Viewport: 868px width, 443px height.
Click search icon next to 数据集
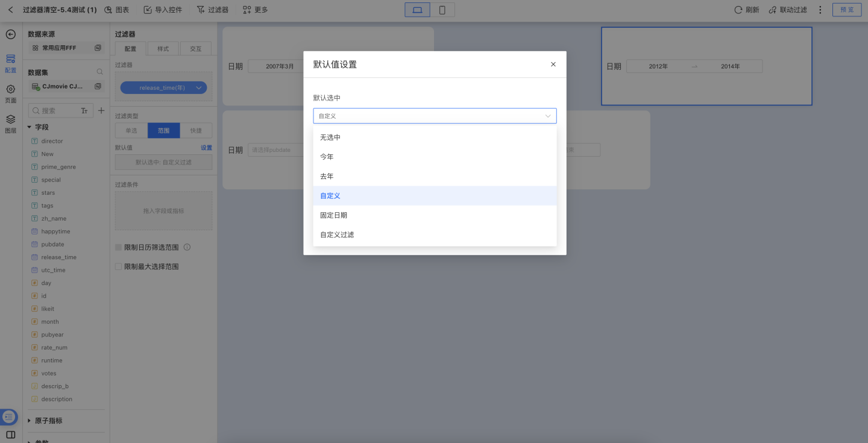100,72
